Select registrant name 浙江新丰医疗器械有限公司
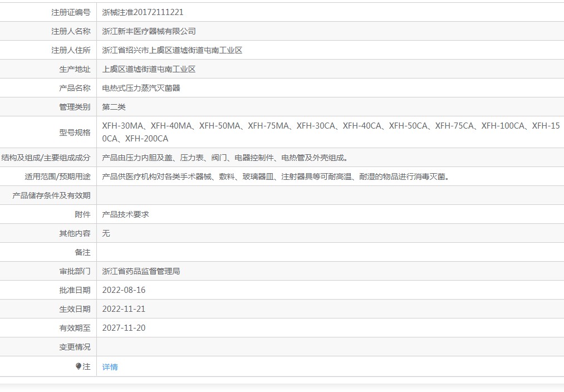The height and width of the screenshot is (392, 564). tap(149, 31)
